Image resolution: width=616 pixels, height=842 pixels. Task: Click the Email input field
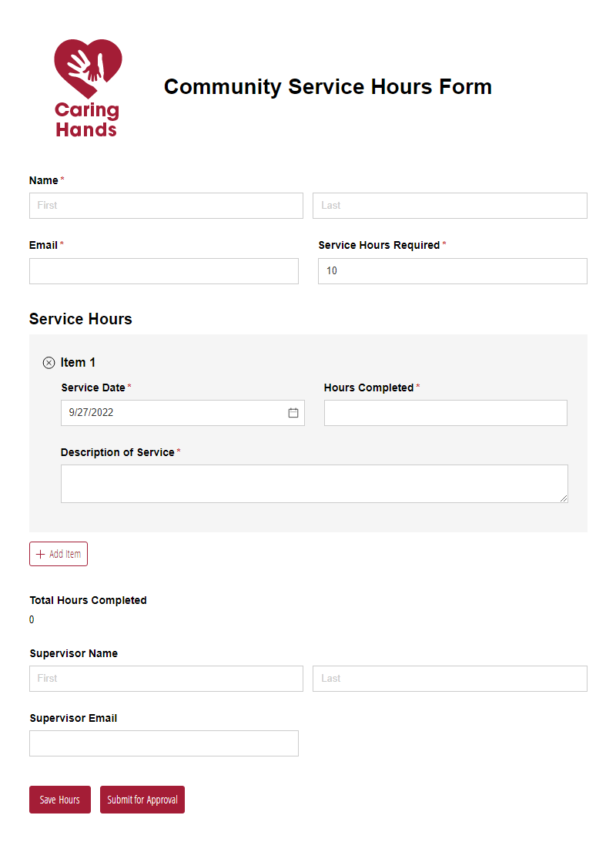pyautogui.click(x=163, y=270)
